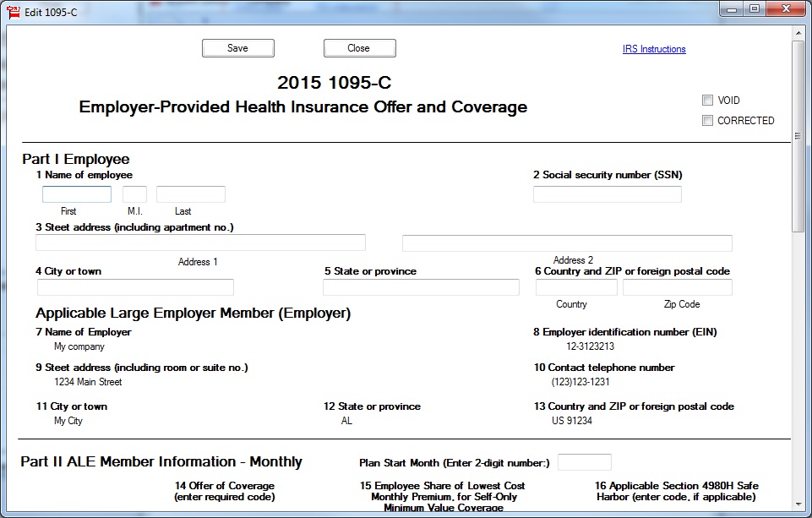Click the State or province field
This screenshot has width=812, height=518.
pyautogui.click(x=421, y=287)
